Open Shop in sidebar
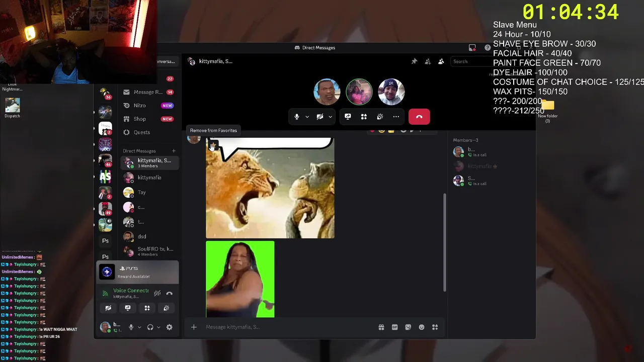The height and width of the screenshot is (362, 644). (148, 119)
